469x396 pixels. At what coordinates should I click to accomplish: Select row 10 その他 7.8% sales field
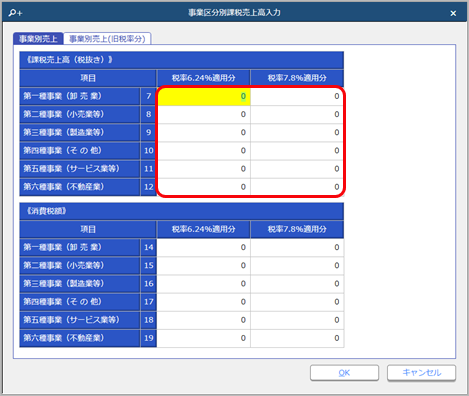[x=297, y=151]
